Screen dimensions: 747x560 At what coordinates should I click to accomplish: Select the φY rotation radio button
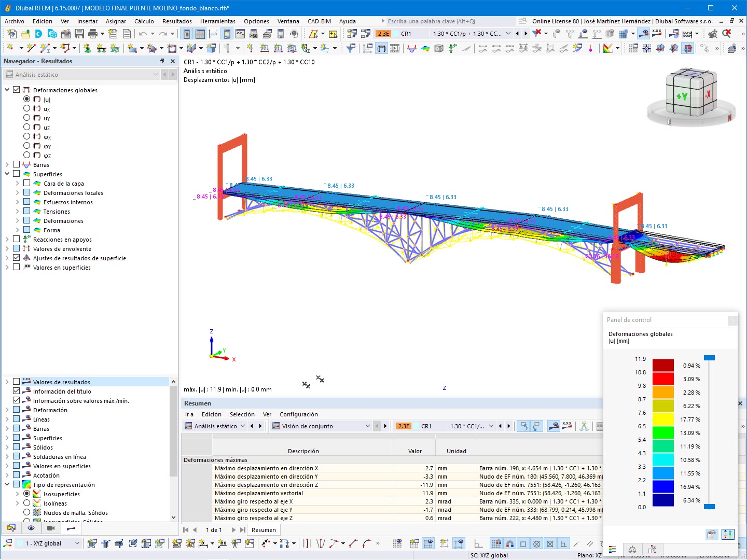(x=27, y=146)
